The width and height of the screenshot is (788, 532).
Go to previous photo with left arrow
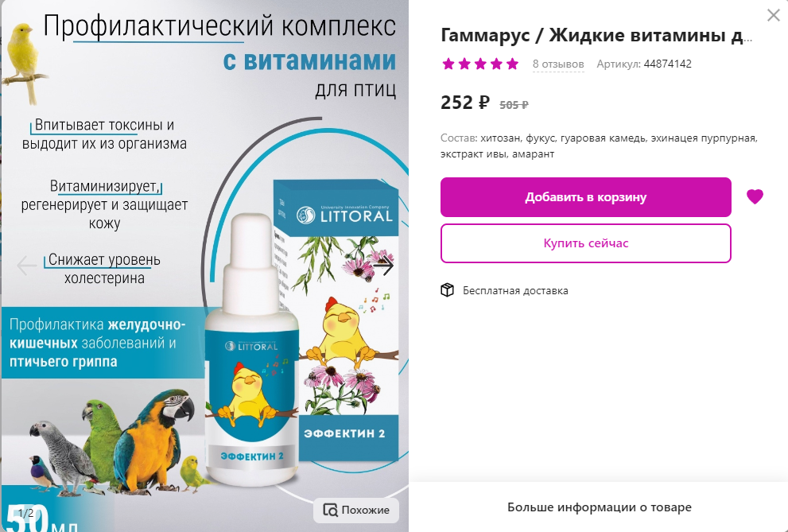26,266
